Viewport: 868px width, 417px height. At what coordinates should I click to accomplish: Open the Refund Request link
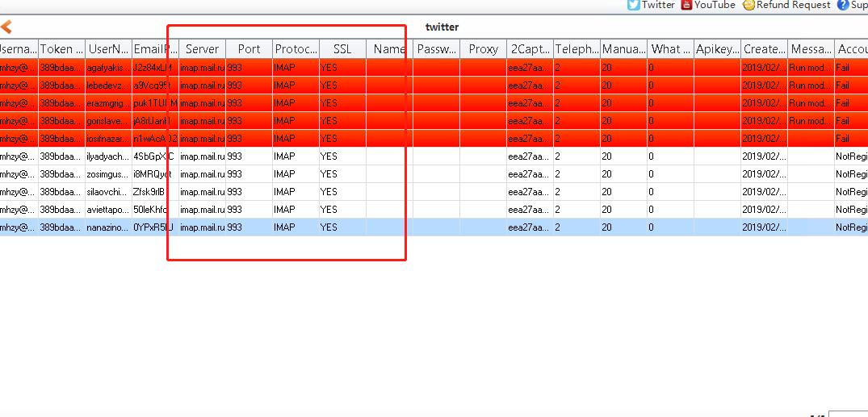tap(793, 5)
